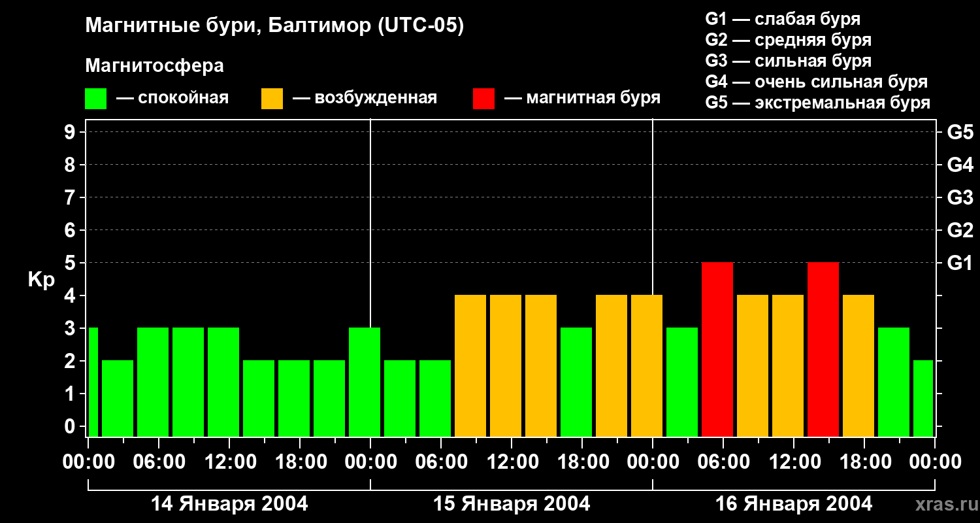Select the 'G3 — сильная буря' legend entry
This screenshot has height=523, width=980.
788,61
